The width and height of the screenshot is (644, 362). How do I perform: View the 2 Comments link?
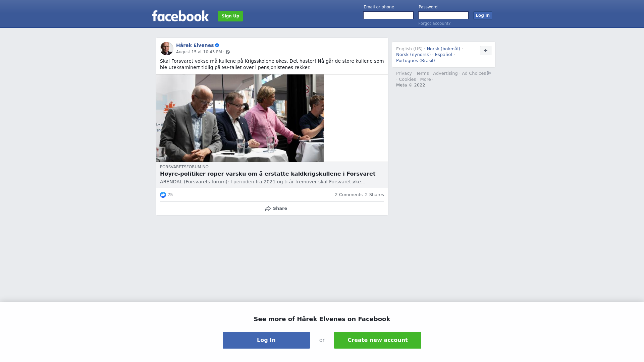click(348, 195)
